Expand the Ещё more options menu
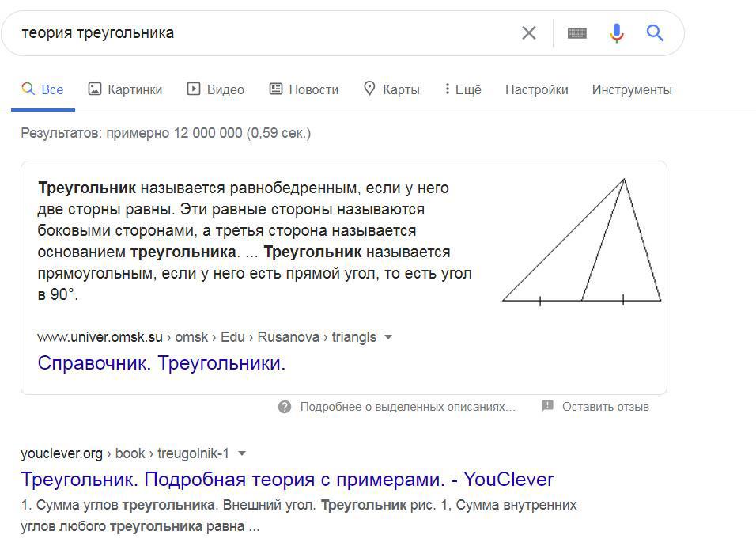 coord(463,89)
